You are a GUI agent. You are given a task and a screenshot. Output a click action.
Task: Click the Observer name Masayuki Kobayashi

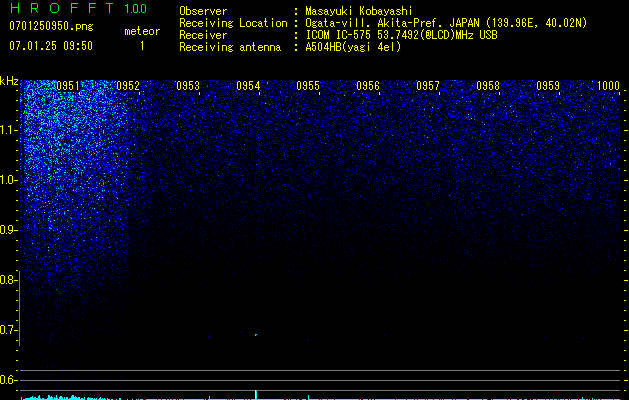click(x=359, y=11)
